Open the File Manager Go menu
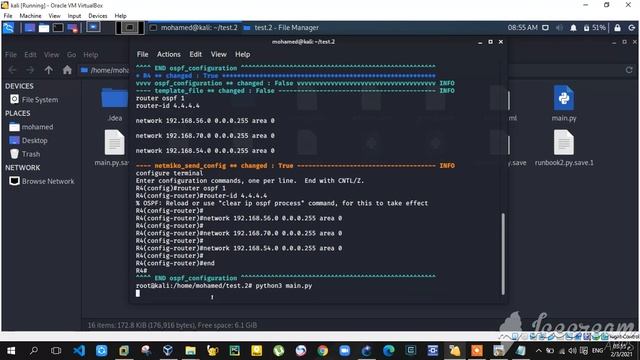 point(71,55)
